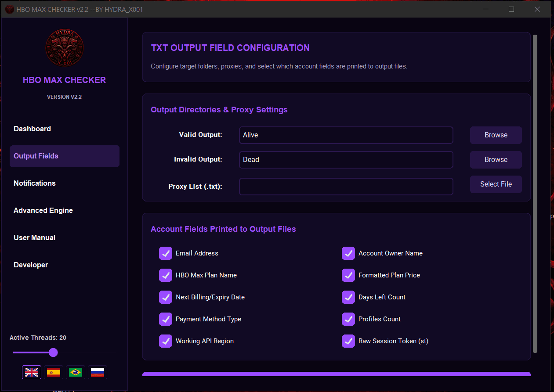Disable the Next Billing/Expiry Date checkbox
Image resolution: width=554 pixels, height=392 pixels.
(x=166, y=297)
